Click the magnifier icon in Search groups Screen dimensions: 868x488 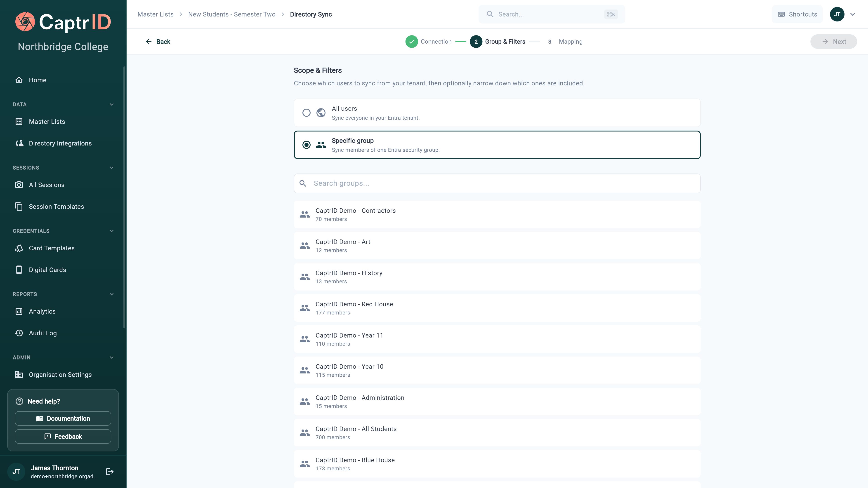(x=303, y=183)
